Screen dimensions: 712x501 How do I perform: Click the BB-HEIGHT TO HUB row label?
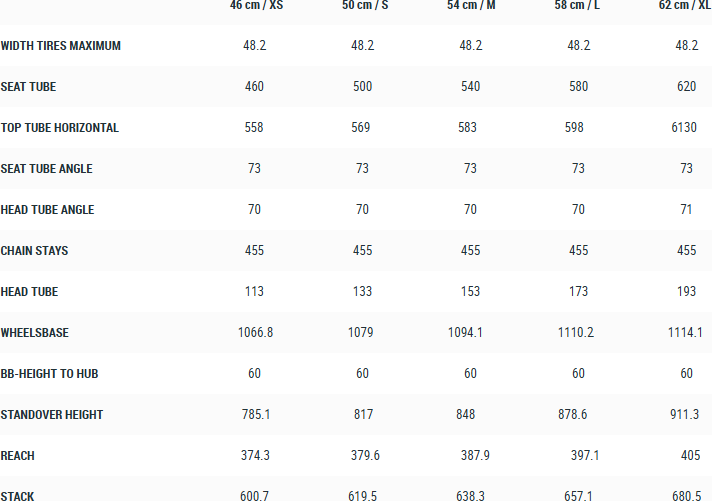coord(50,374)
